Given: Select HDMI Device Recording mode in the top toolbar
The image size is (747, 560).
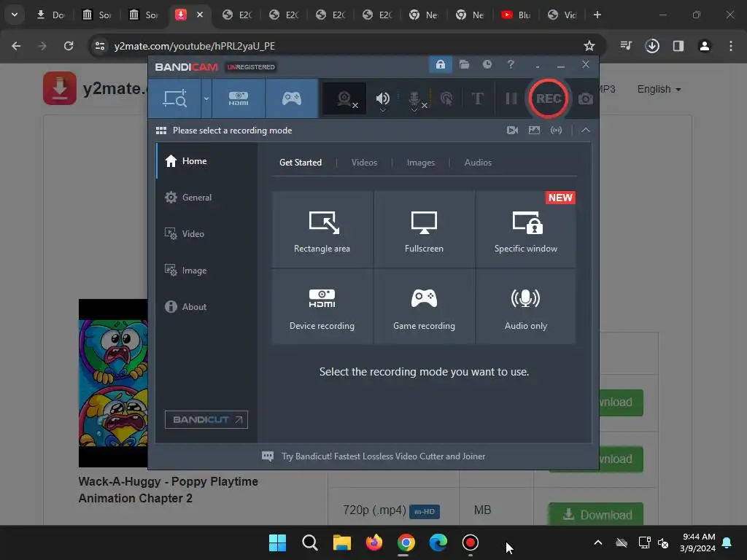Looking at the screenshot, I should (239, 98).
